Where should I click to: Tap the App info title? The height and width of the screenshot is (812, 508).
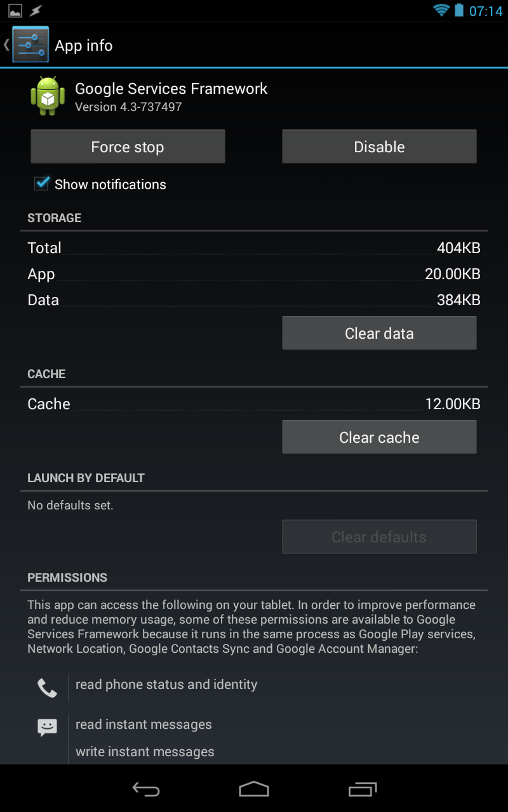click(x=84, y=46)
